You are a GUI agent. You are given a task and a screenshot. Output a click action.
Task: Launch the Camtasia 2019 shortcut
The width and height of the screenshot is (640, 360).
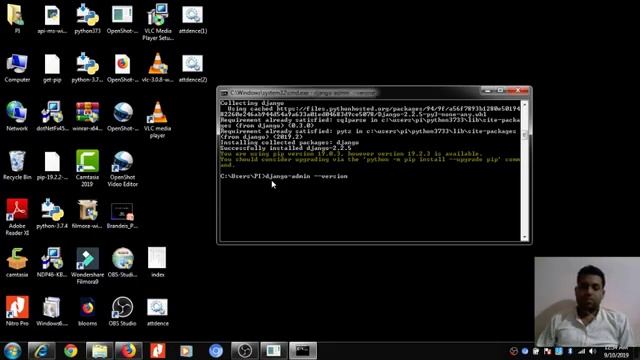click(87, 168)
